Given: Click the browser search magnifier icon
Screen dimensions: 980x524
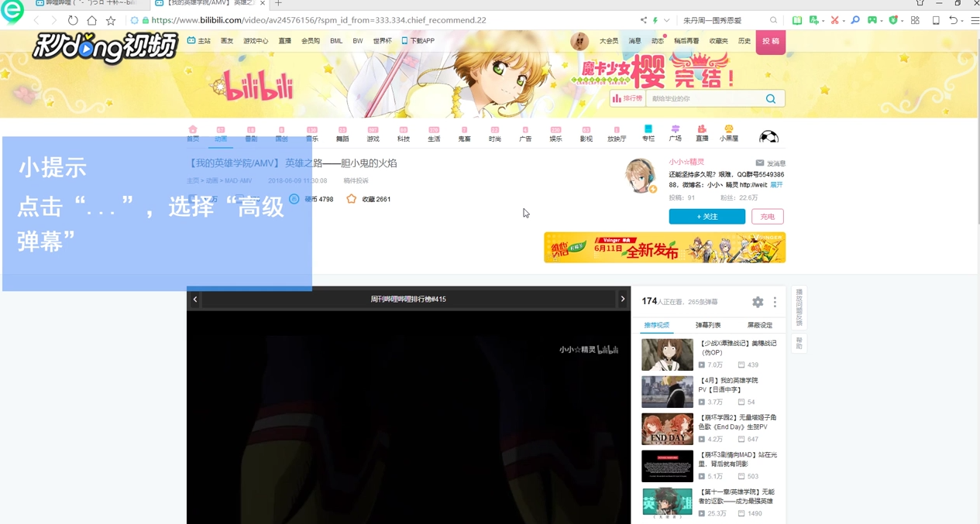Looking at the screenshot, I should 773,20.
